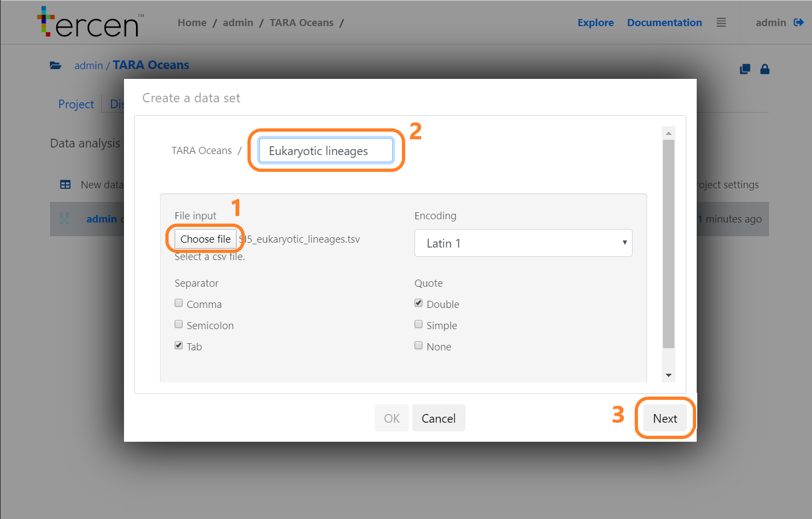Click the selected file name eukaryotic_lineages.tsv
Image resolution: width=812 pixels, height=519 pixels.
[x=300, y=239]
